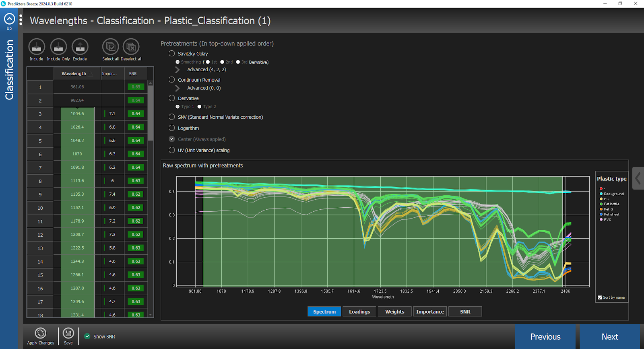The width and height of the screenshot is (644, 349).
Task: Switch to the Importance tab
Action: [x=430, y=312]
